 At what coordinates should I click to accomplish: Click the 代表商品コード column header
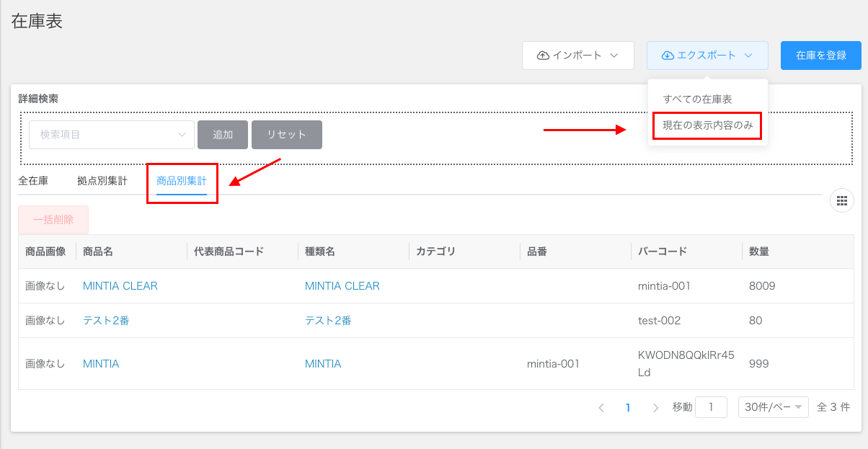click(x=229, y=252)
